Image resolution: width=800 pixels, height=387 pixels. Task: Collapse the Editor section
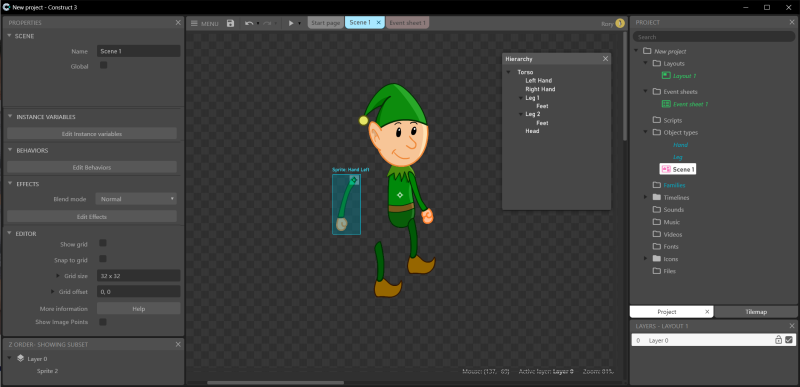pyautogui.click(x=10, y=233)
